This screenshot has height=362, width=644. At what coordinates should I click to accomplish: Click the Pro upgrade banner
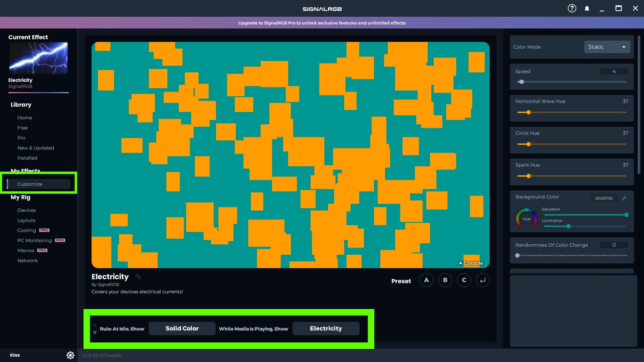[322, 23]
